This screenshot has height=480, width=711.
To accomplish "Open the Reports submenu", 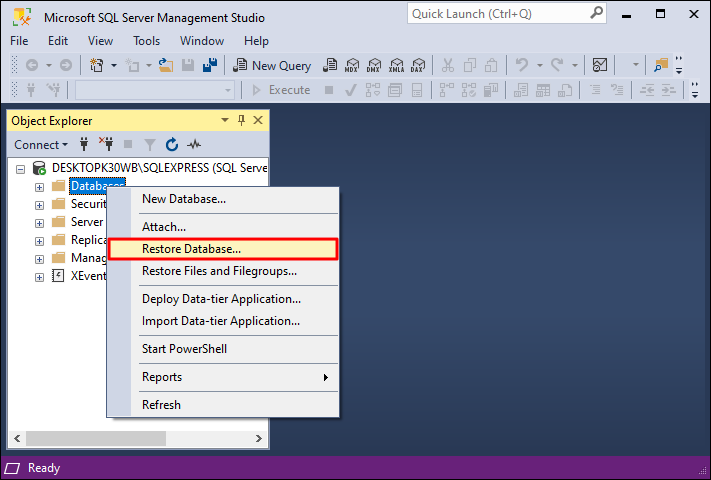I will (223, 377).
